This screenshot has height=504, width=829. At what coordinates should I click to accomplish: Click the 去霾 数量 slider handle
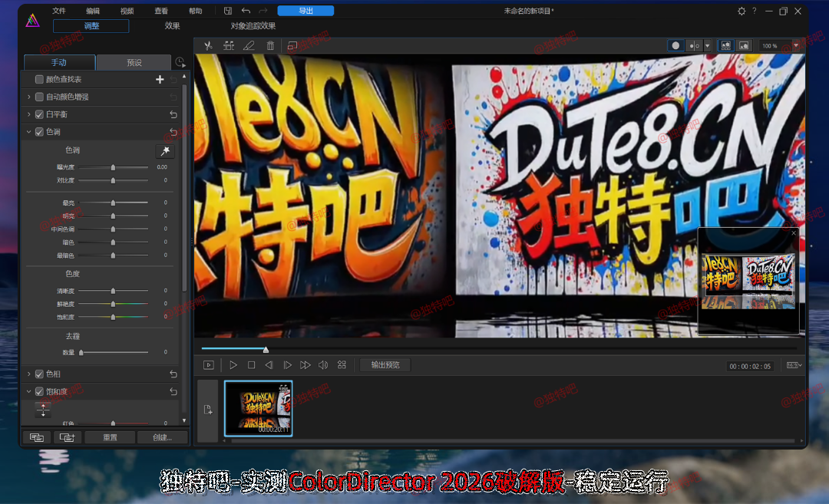click(81, 352)
